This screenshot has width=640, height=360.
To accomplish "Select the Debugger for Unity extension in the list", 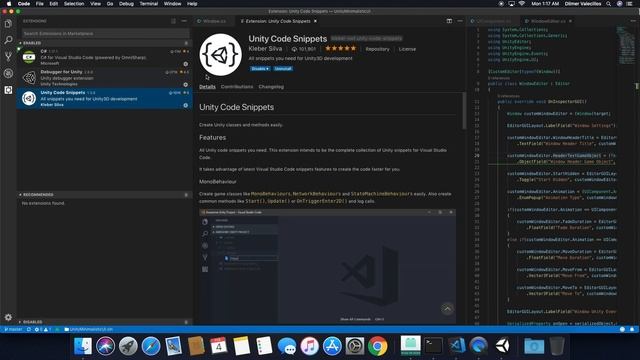I will pyautogui.click(x=104, y=78).
